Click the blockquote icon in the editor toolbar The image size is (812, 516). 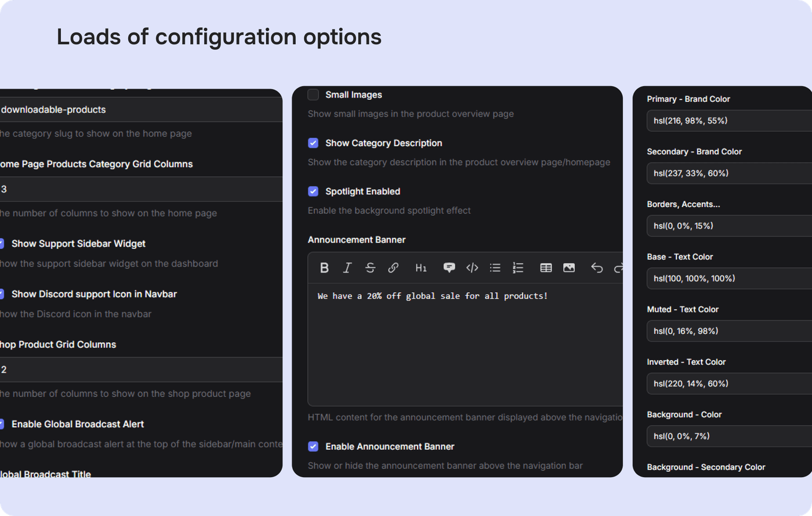click(x=449, y=268)
